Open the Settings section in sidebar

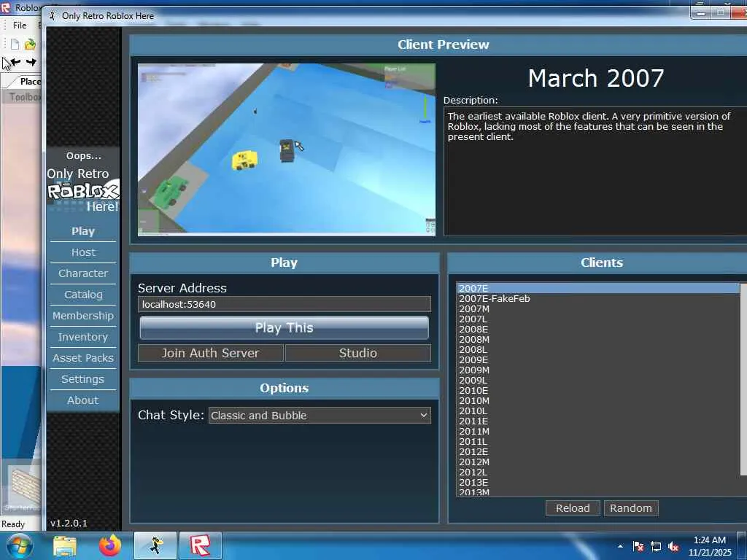pos(83,379)
